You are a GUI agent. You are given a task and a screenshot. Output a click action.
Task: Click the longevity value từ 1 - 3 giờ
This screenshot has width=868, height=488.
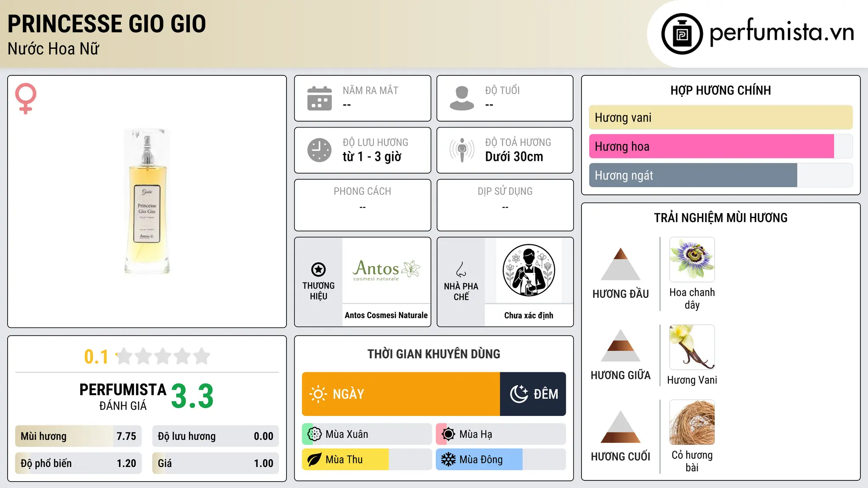pyautogui.click(x=372, y=157)
